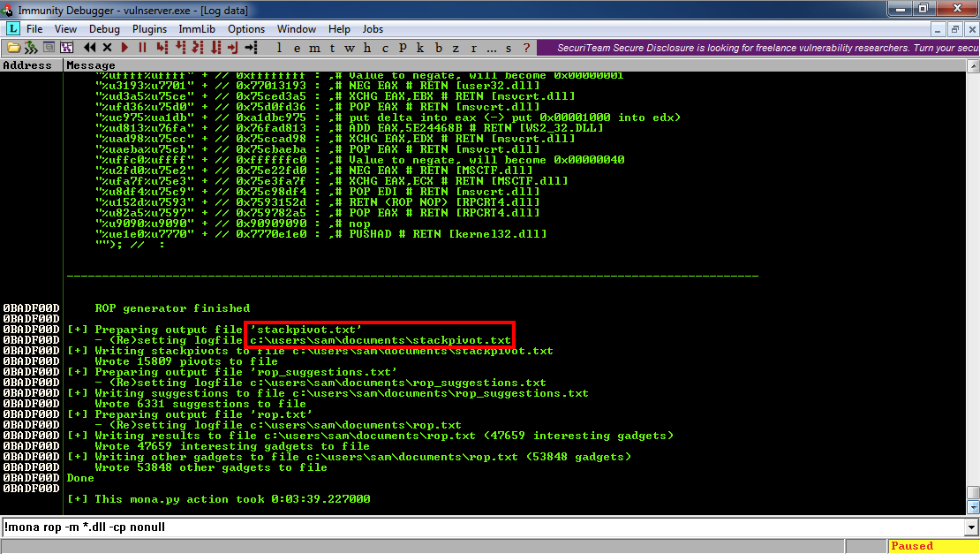This screenshot has width=980, height=554.
Task: Restore the inner Log data child window
Action: (x=955, y=29)
